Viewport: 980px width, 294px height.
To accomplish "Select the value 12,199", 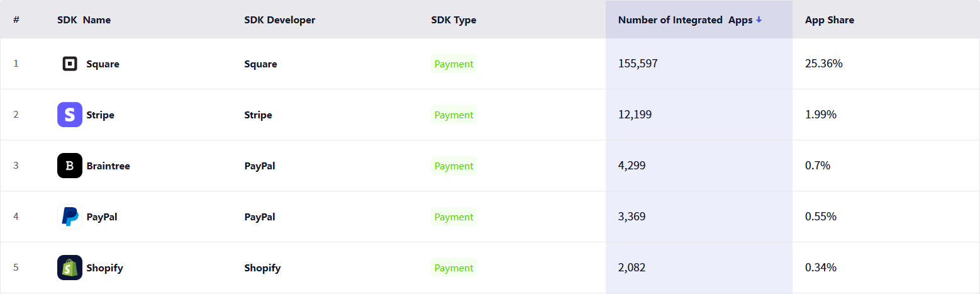I will 635,115.
